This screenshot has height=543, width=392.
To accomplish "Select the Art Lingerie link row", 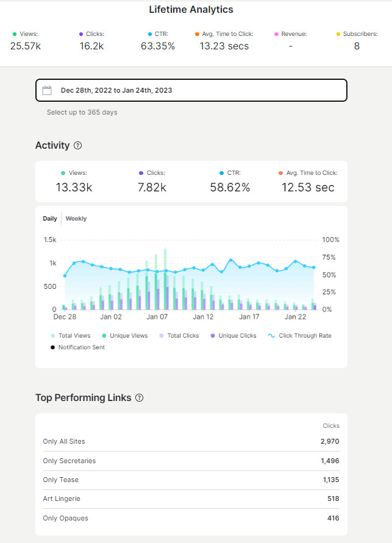I will [x=62, y=499].
